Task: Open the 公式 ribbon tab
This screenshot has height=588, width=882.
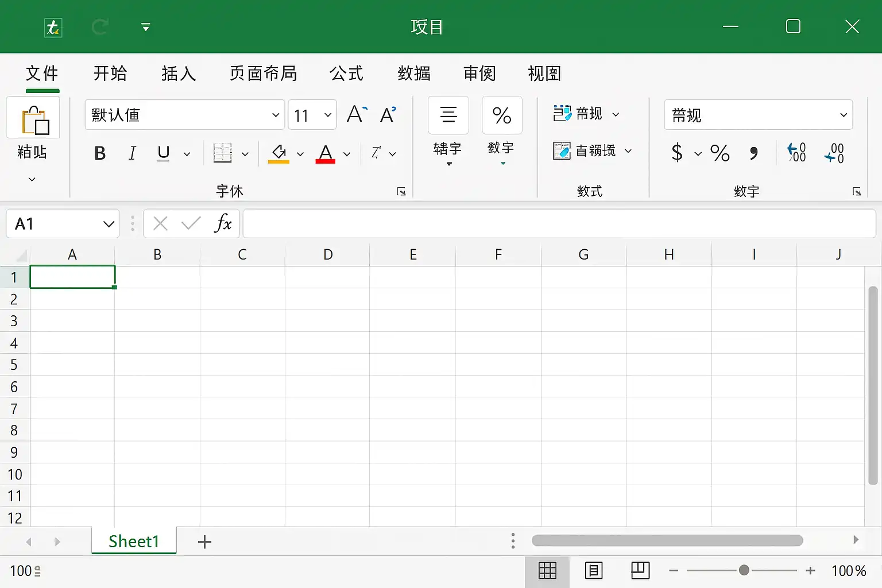Action: (x=346, y=73)
